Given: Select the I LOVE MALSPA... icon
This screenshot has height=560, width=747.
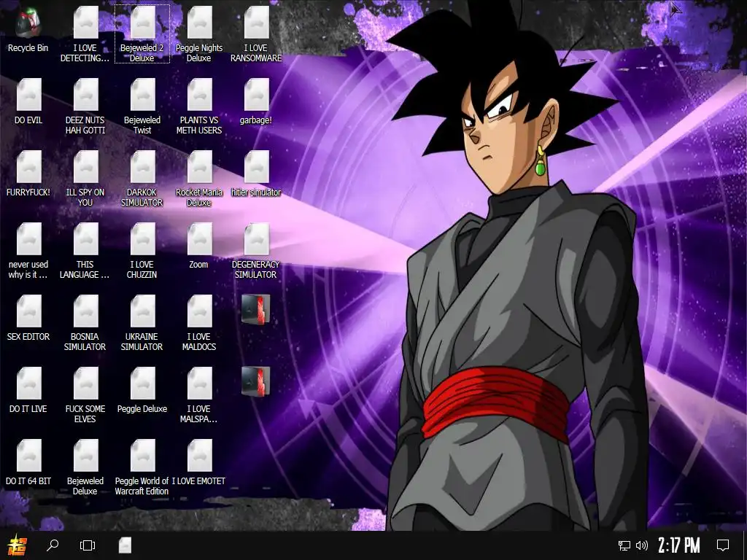Looking at the screenshot, I should point(199,395).
